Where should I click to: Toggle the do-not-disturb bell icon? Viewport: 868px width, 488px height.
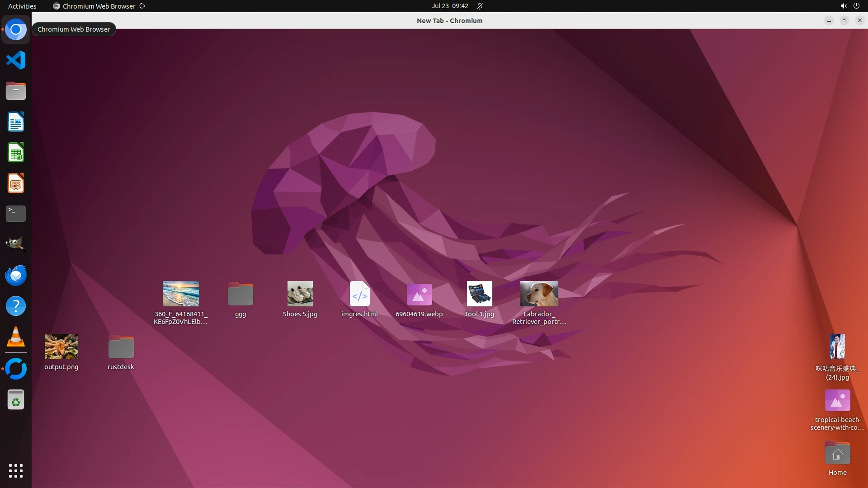tap(480, 6)
